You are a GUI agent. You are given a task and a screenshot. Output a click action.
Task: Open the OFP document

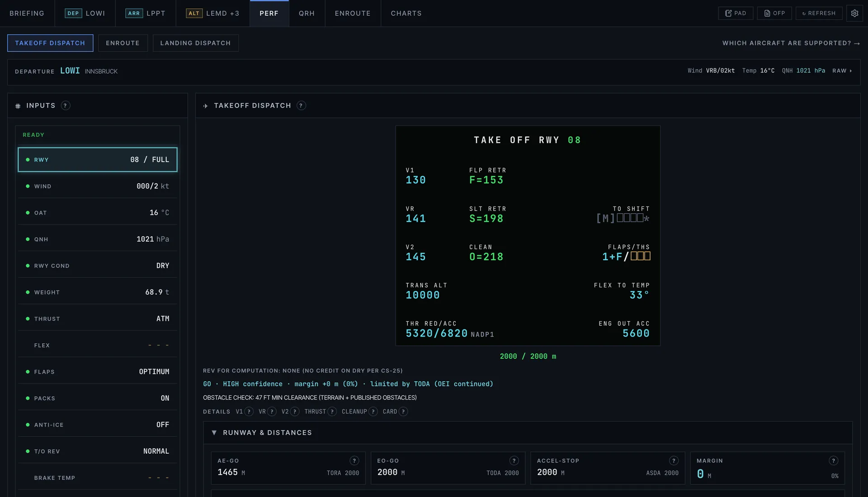pyautogui.click(x=774, y=13)
